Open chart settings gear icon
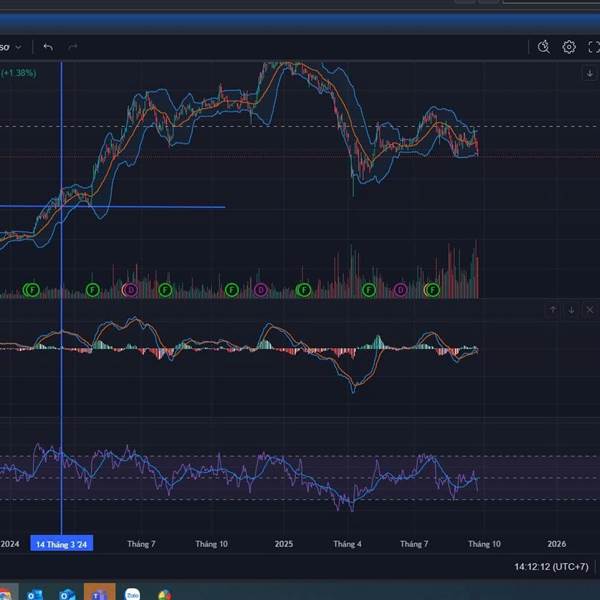This screenshot has width=600, height=600. [569, 47]
